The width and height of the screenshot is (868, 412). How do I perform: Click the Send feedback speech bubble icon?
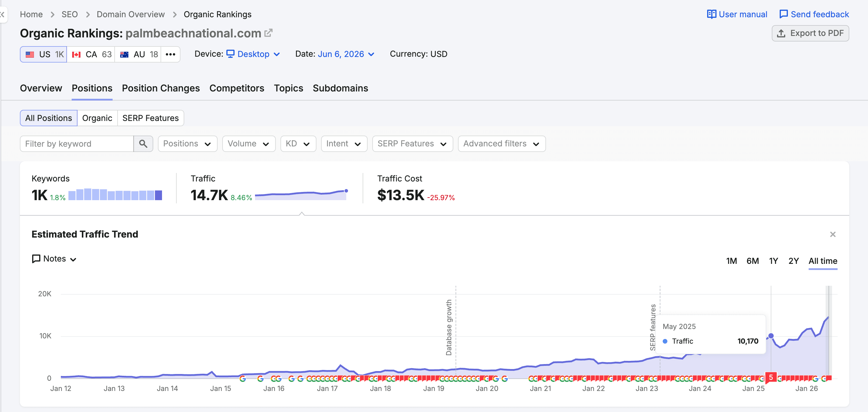pyautogui.click(x=783, y=14)
